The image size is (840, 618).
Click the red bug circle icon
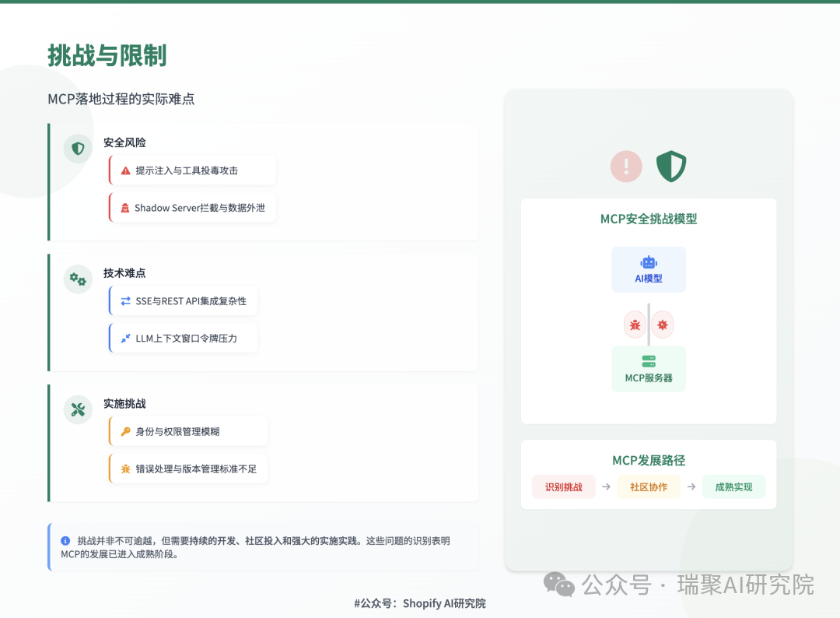coord(635,325)
